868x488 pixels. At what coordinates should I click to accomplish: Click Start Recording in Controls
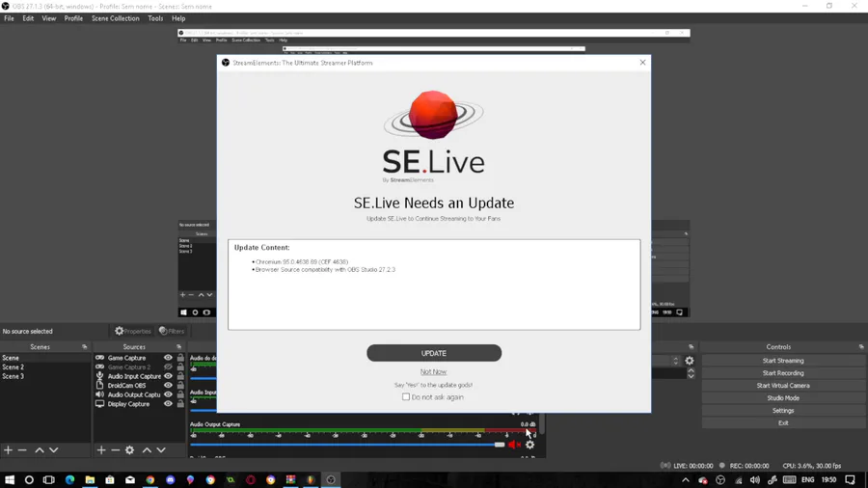click(783, 373)
